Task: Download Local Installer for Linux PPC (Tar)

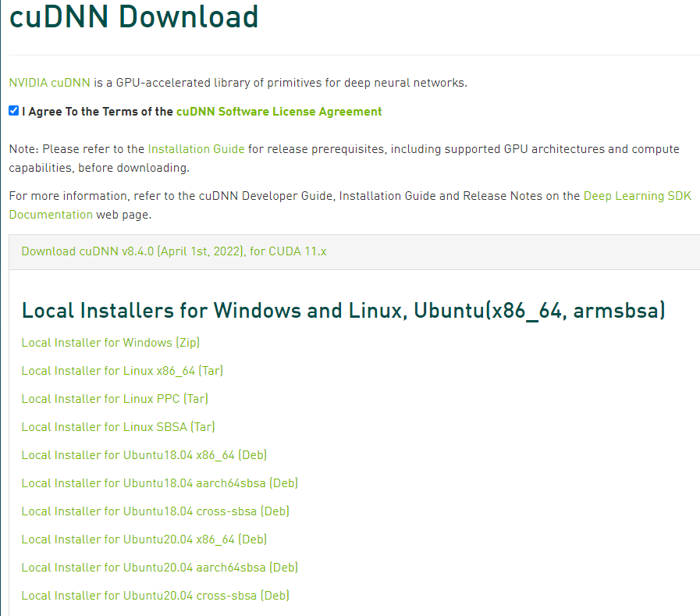Action: 115,399
